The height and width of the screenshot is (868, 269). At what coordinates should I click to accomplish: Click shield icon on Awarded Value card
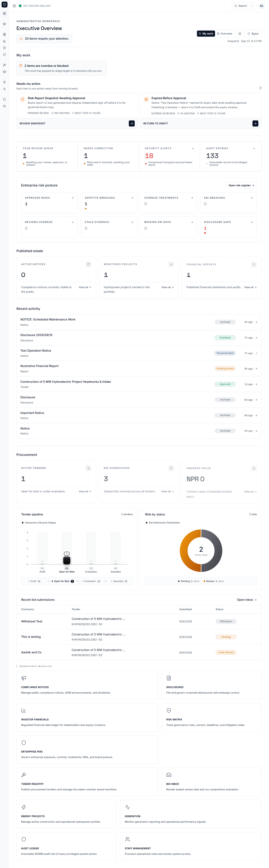(254, 468)
